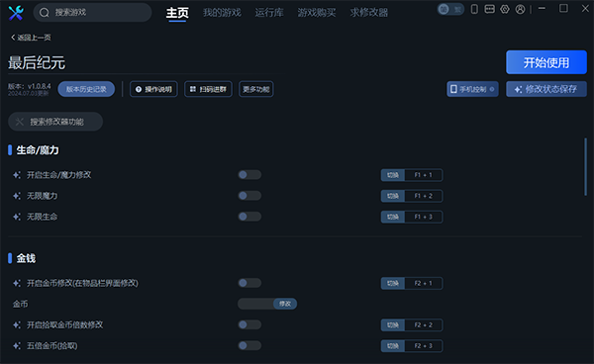This screenshot has width=594, height=364.
Task: Click the F2 + 2 hotkey box
Action: (424, 325)
